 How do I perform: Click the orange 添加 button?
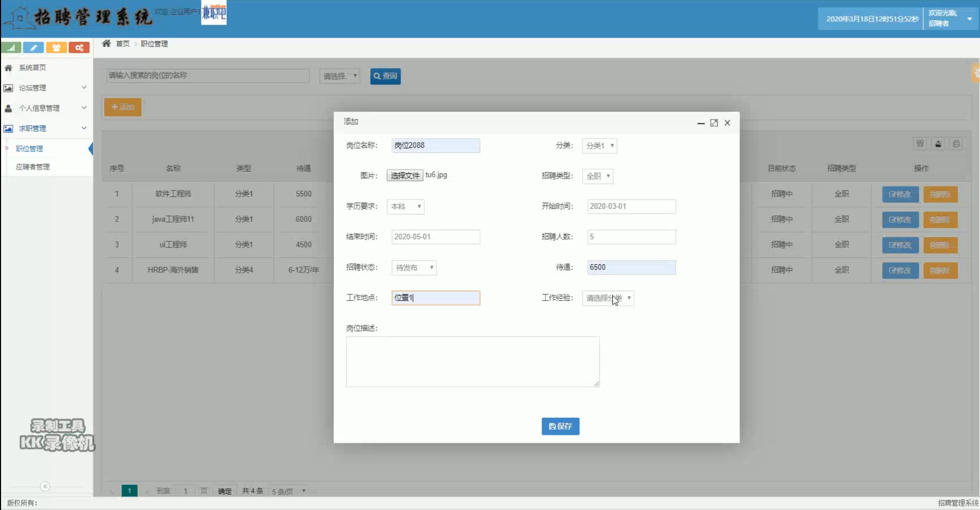point(123,107)
